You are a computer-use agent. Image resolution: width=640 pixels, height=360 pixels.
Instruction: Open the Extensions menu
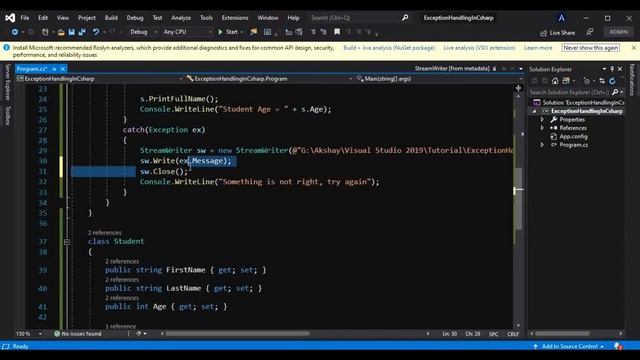[x=235, y=18]
